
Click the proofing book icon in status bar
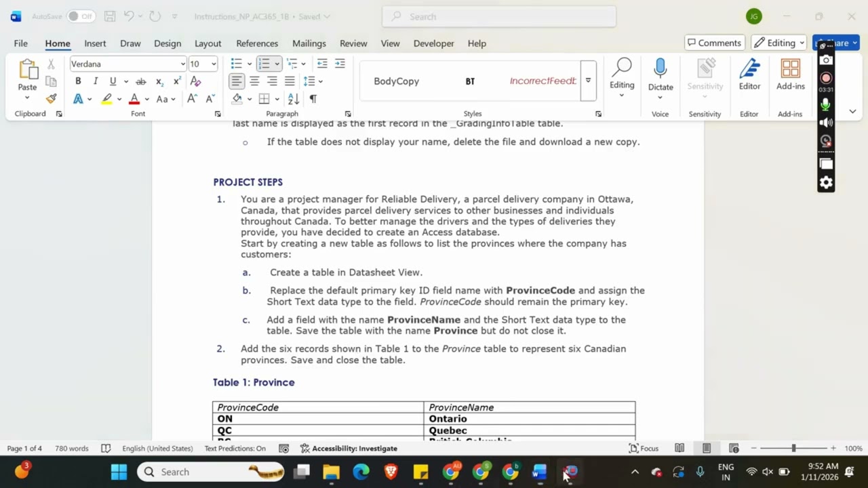tap(106, 449)
